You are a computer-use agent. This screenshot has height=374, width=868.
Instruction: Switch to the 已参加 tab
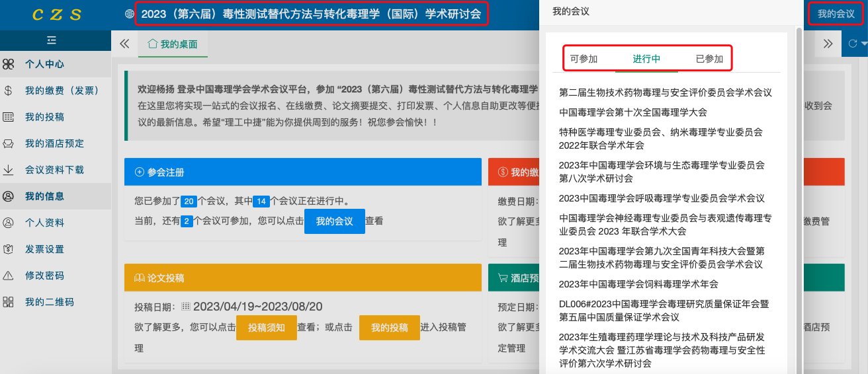coord(709,59)
